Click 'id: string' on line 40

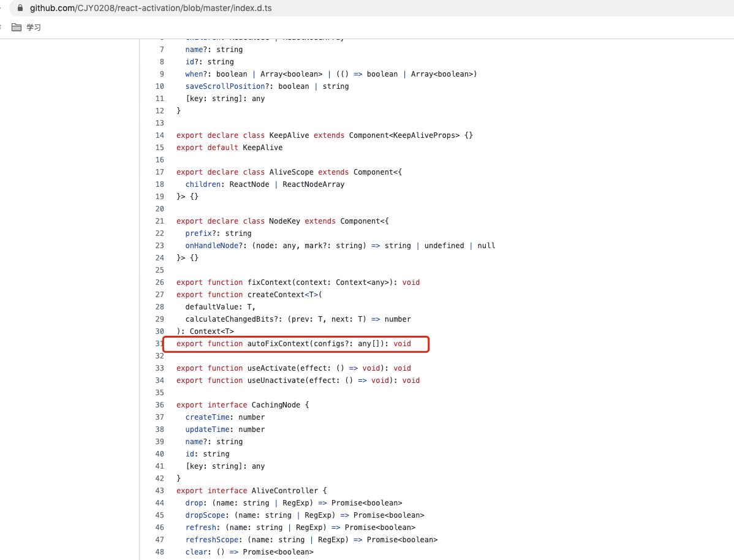pyautogui.click(x=207, y=454)
